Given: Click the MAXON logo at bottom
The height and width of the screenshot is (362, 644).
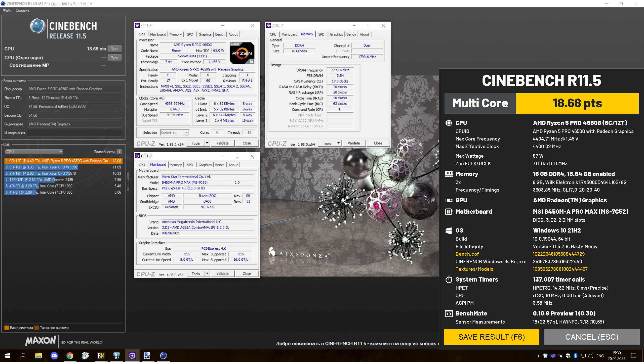Looking at the screenshot, I should pos(41,341).
